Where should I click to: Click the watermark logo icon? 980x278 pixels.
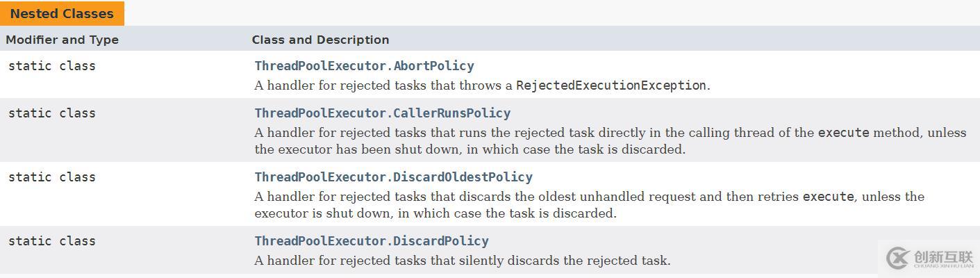[x=898, y=258]
